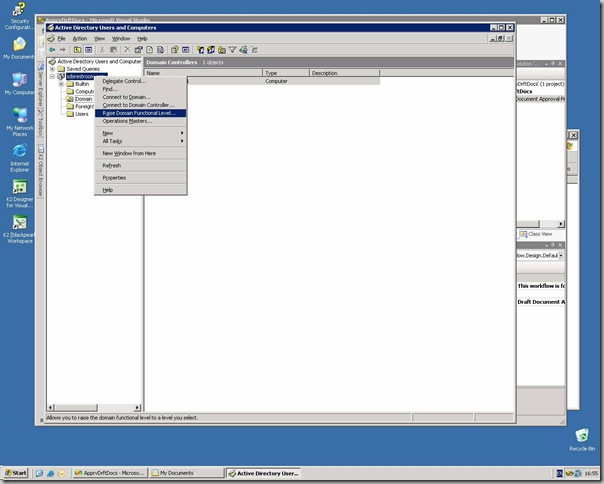Click the Delete X icon in the toolbar
This screenshot has height=484, width=604.
tap(127, 50)
